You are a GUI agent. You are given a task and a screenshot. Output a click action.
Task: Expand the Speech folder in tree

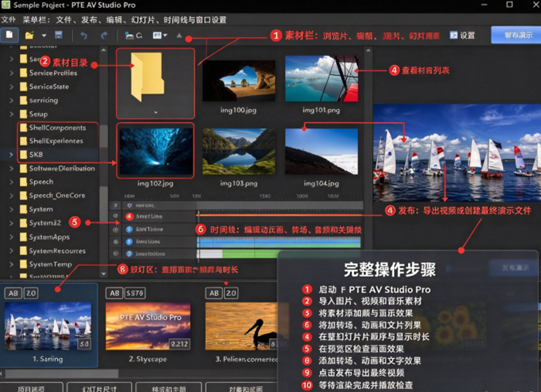(12, 182)
